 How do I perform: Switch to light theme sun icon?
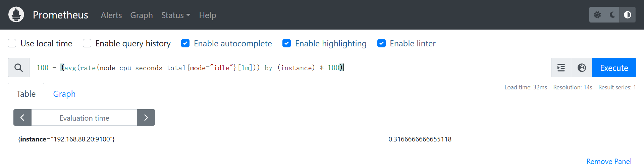pos(597,15)
